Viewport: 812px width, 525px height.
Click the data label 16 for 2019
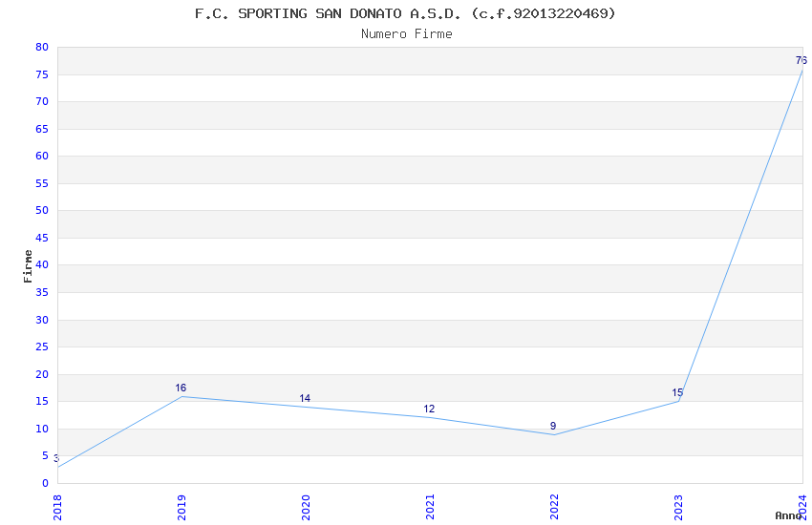181,388
